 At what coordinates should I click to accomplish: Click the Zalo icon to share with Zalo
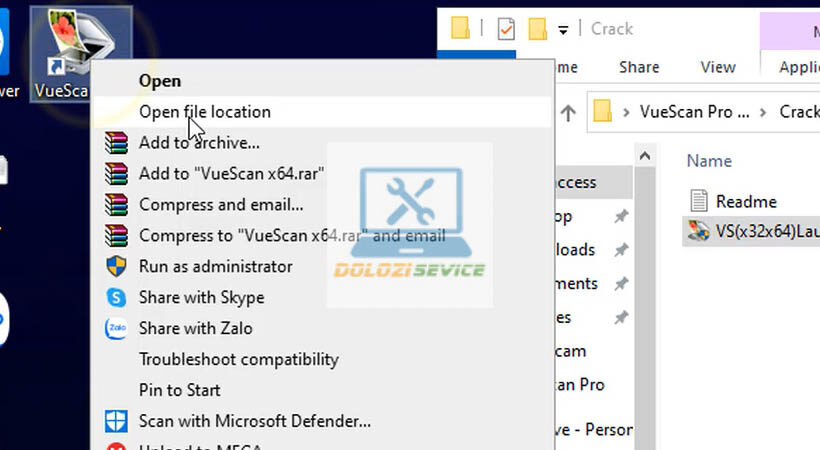tap(117, 328)
